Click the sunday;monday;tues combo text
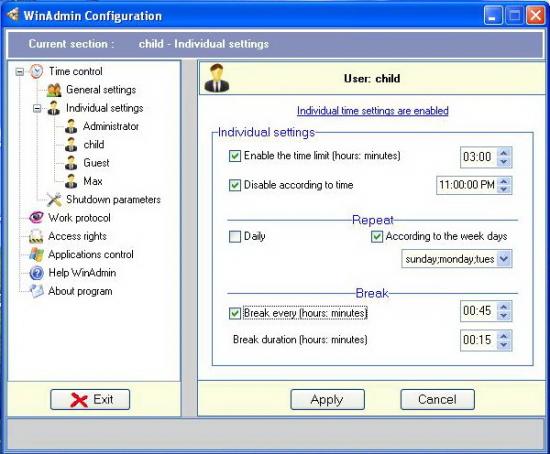 pyautogui.click(x=449, y=259)
